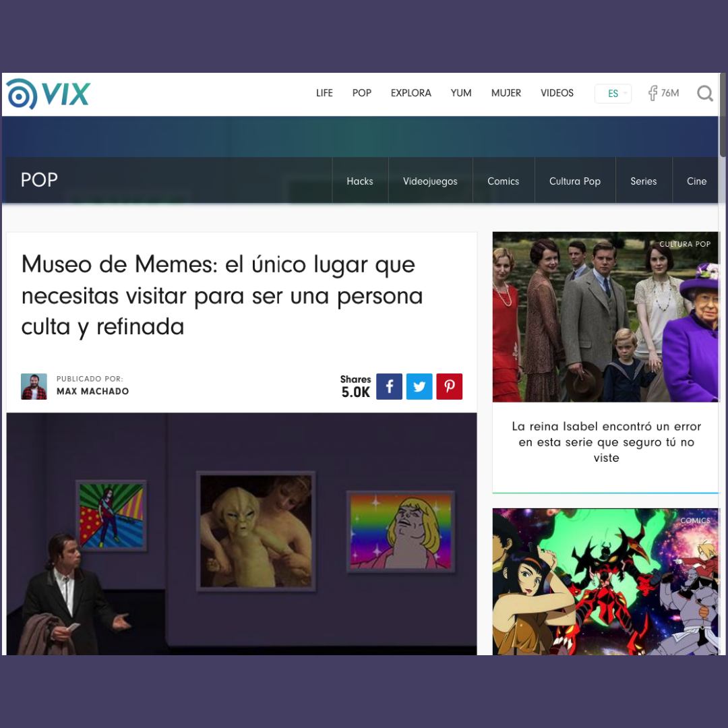Select Cine from the POP navigation

point(696,181)
